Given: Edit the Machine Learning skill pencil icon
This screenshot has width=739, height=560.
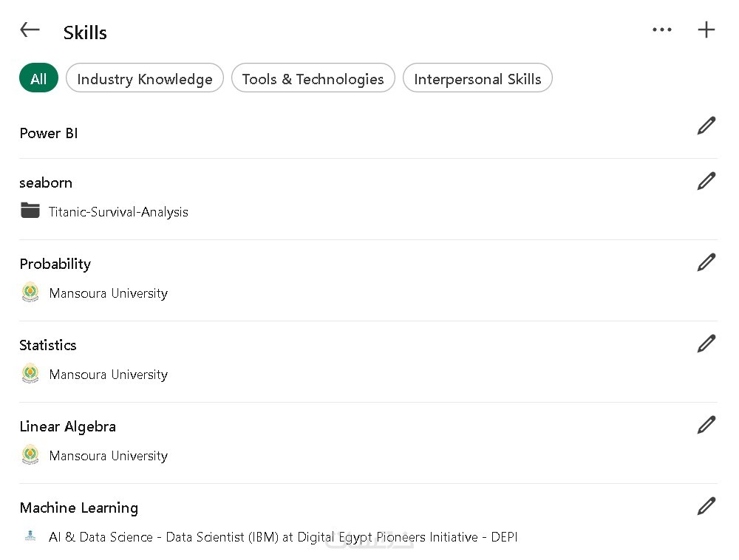Looking at the screenshot, I should click(x=706, y=506).
